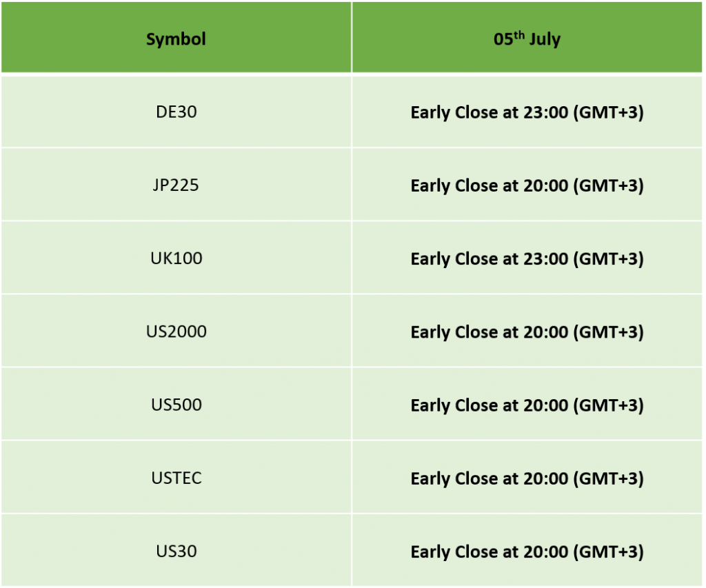
Task: Select the UK100 symbol cell
Action: click(176, 258)
